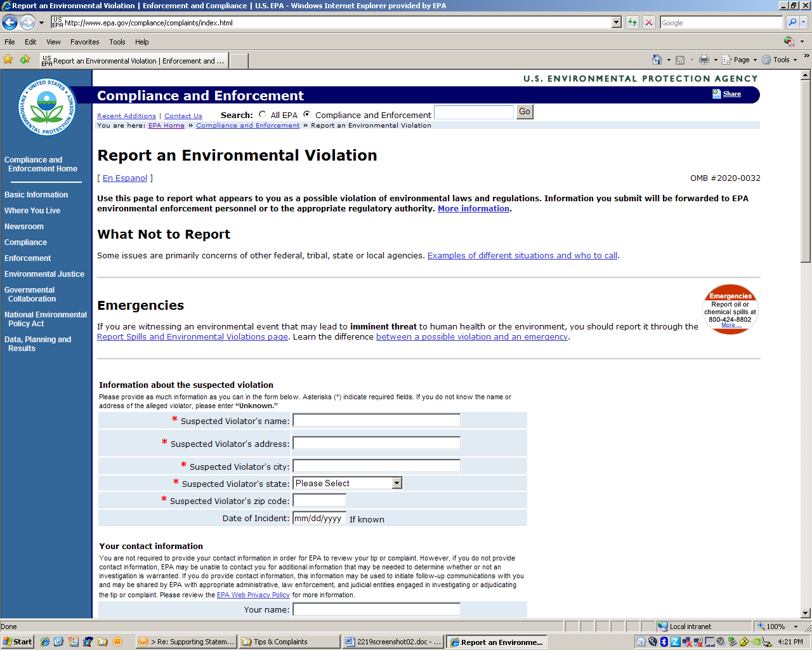
Task: Click the Suspected Violator's address field
Action: tap(377, 443)
